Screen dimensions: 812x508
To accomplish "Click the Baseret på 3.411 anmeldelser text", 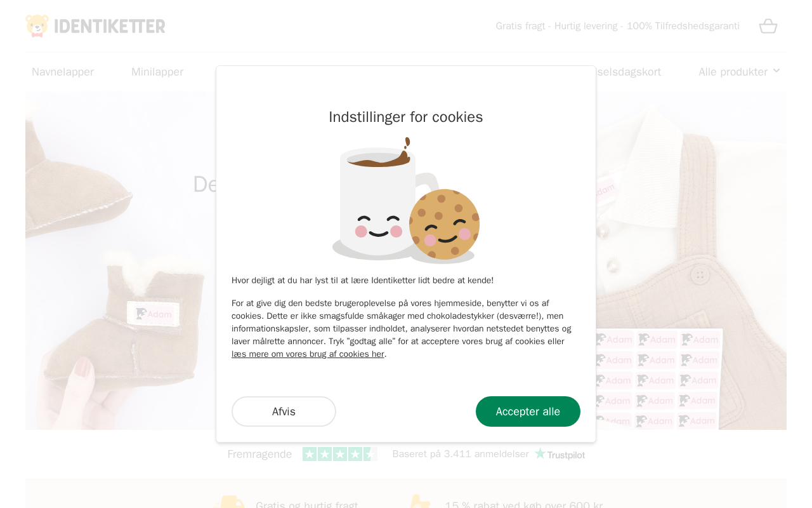I will tap(461, 454).
